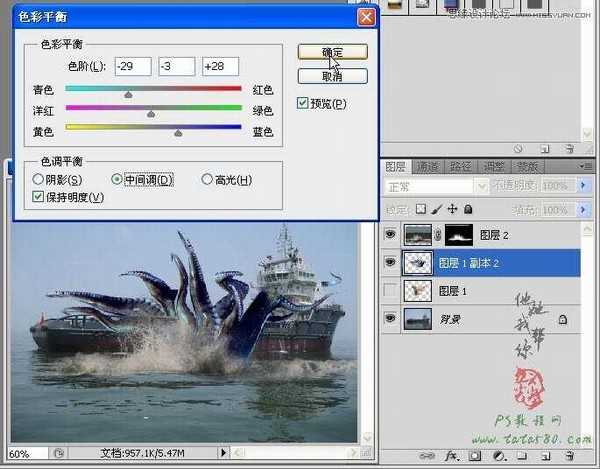Click the lock transparent pixels icon
The image size is (600, 469).
[421, 209]
